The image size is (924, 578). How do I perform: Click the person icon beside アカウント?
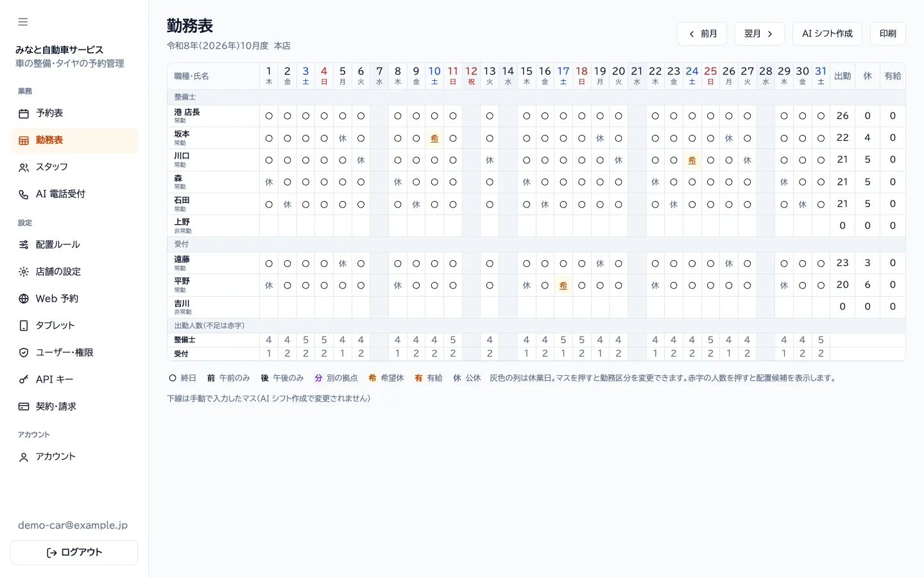click(24, 457)
